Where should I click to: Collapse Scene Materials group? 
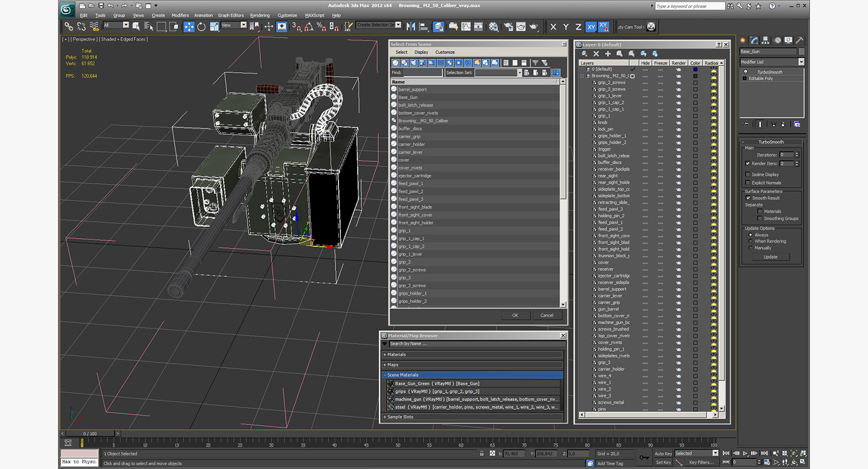pos(473,375)
